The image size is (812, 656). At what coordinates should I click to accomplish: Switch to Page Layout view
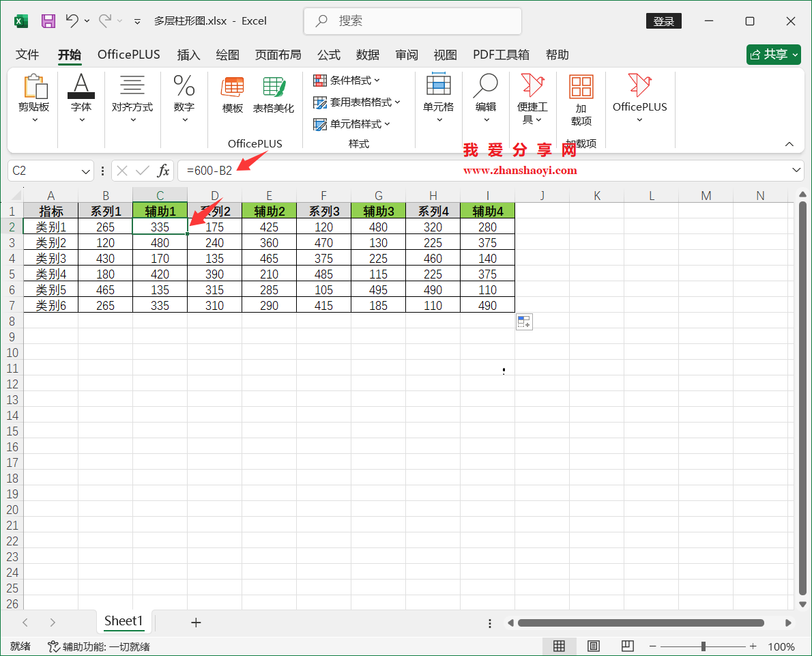pos(594,646)
